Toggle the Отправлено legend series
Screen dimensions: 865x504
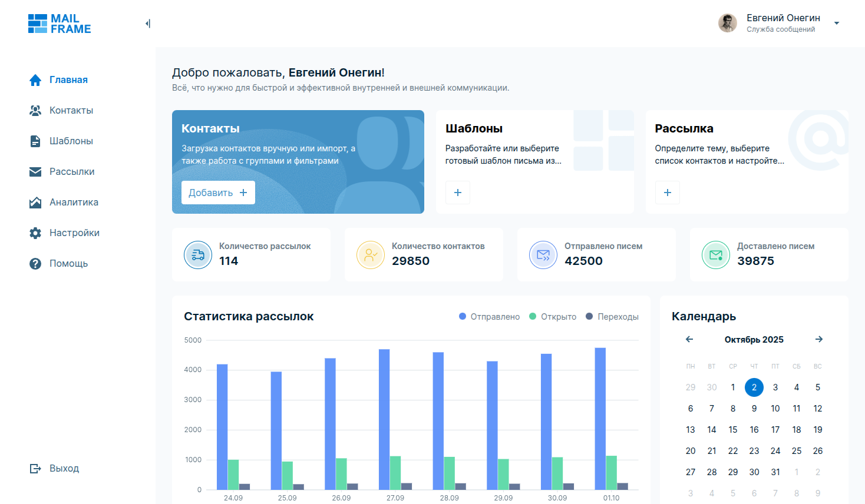click(x=489, y=317)
